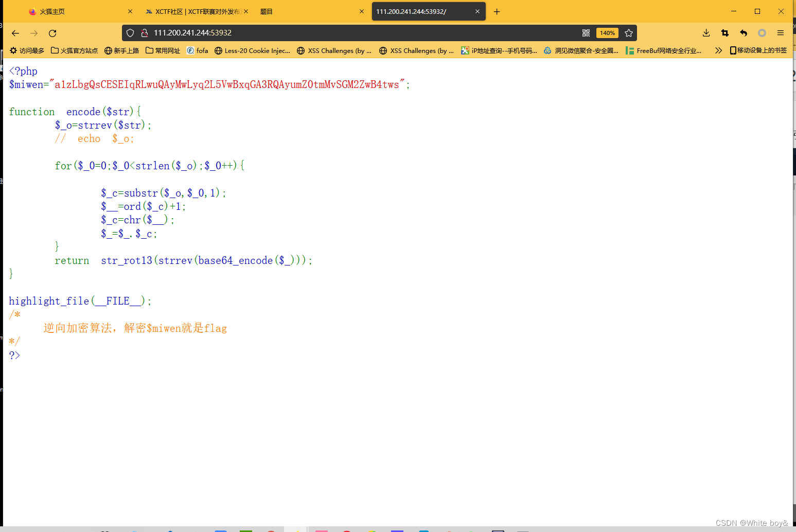Open 移动设备上的书签 folder
This screenshot has width=796, height=532.
[x=758, y=50]
